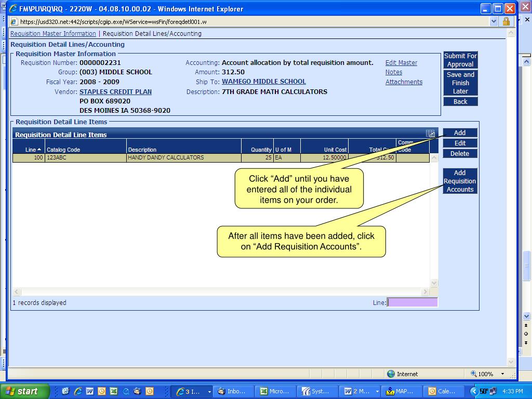This screenshot has width=532, height=399.
Task: Open the Notes link
Action: coord(394,72)
